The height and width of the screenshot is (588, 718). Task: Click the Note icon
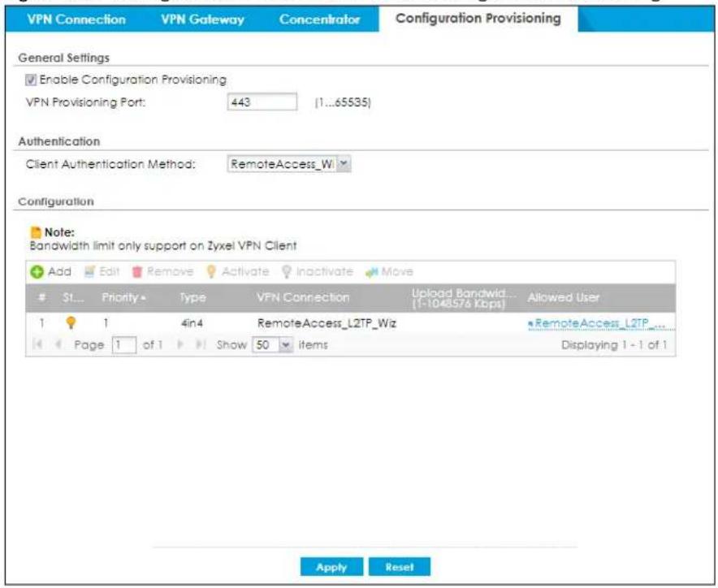click(x=36, y=232)
